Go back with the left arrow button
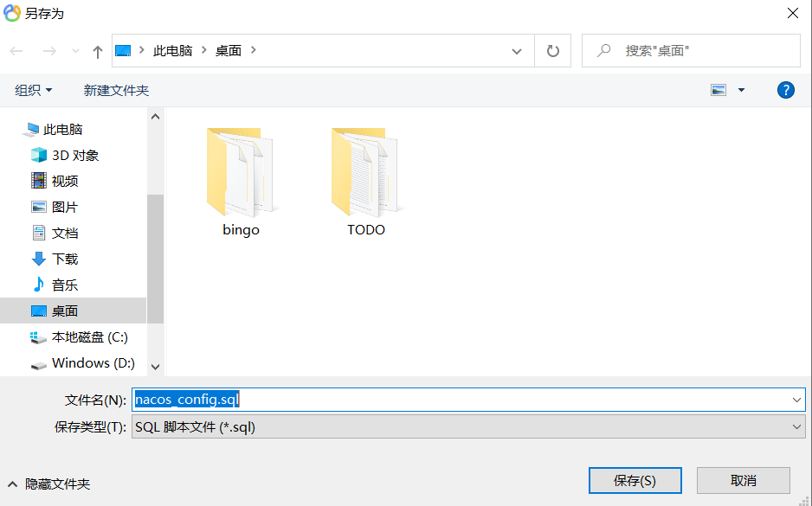812x506 pixels. 16,51
